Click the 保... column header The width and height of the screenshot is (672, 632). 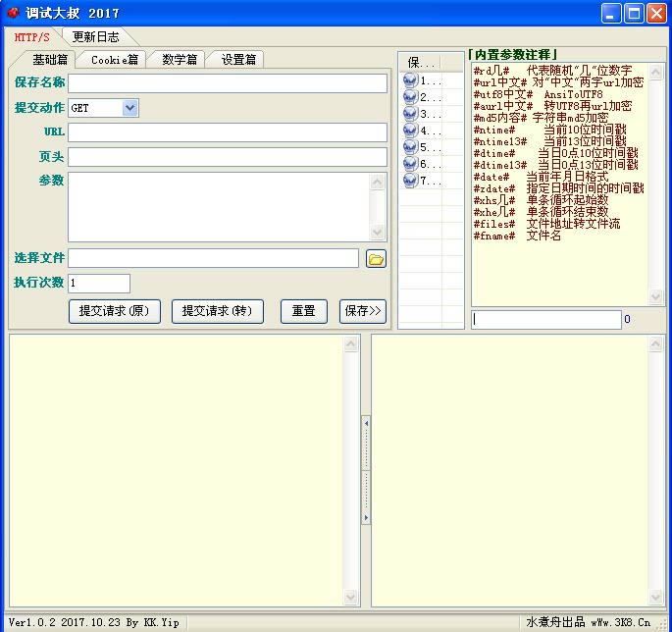click(x=421, y=63)
